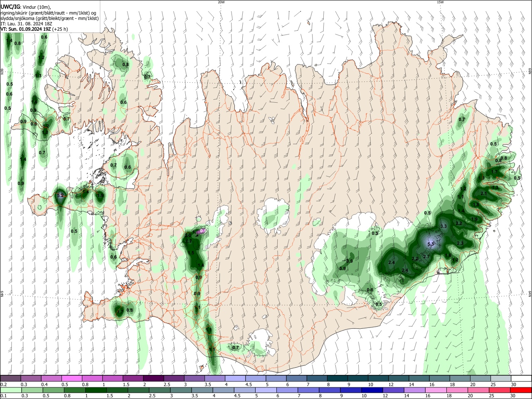Select the deep blue 10 swatch, lower scale
Viewport: 532px width, 399px height.
pyautogui.click(x=372, y=390)
